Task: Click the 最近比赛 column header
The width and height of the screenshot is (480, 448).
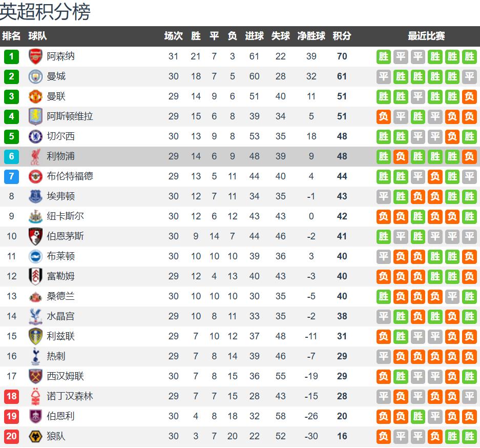Action: point(426,36)
